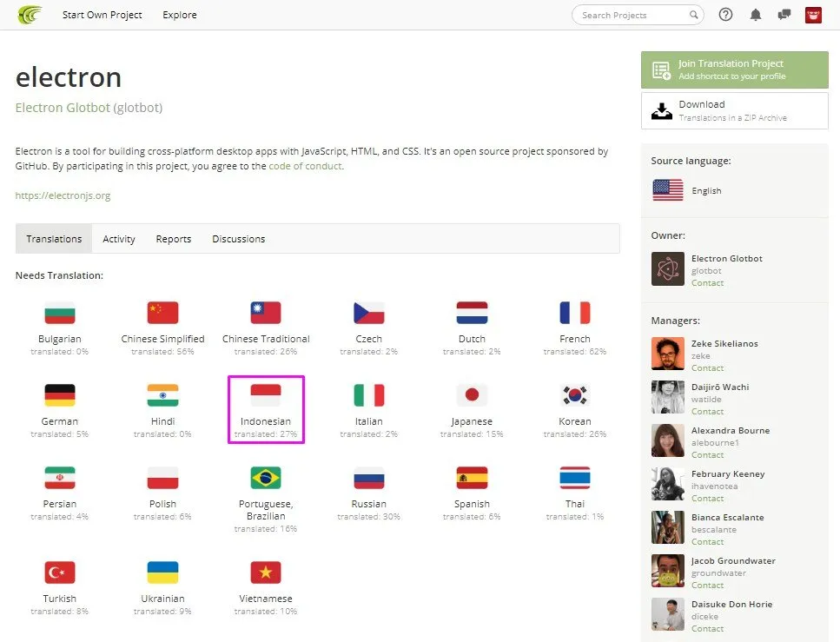This screenshot has width=840, height=642.
Task: Open the code of conduct link
Action: [305, 166]
